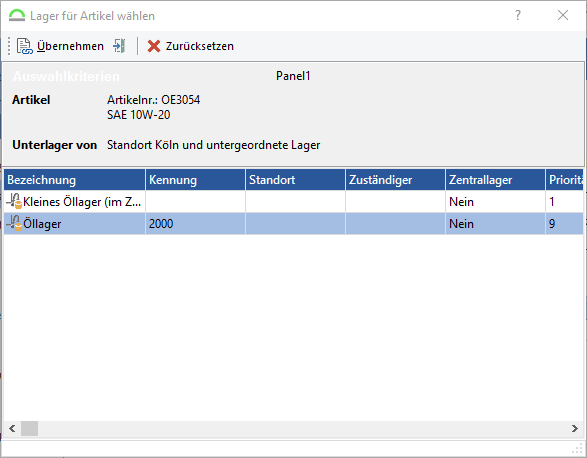Click the bold Artikel label
The image size is (587, 458).
pyautogui.click(x=31, y=100)
